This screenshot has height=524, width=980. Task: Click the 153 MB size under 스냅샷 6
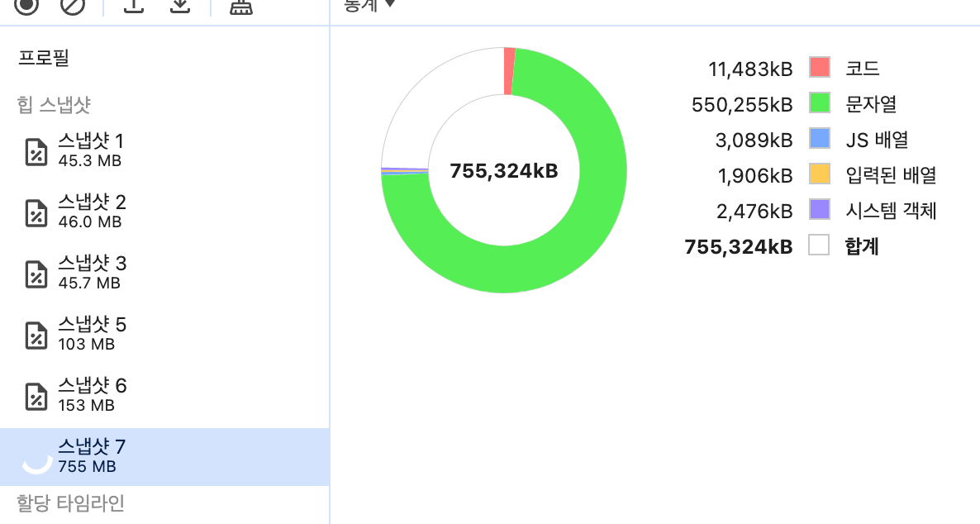[x=86, y=405]
